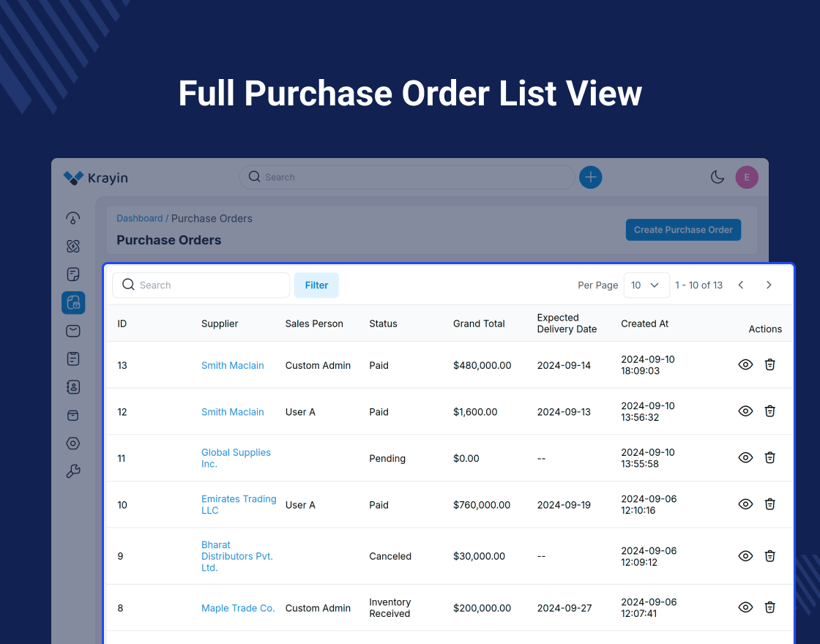Click the Krayin logo
Viewport: 820px width, 644px height.
96,178
